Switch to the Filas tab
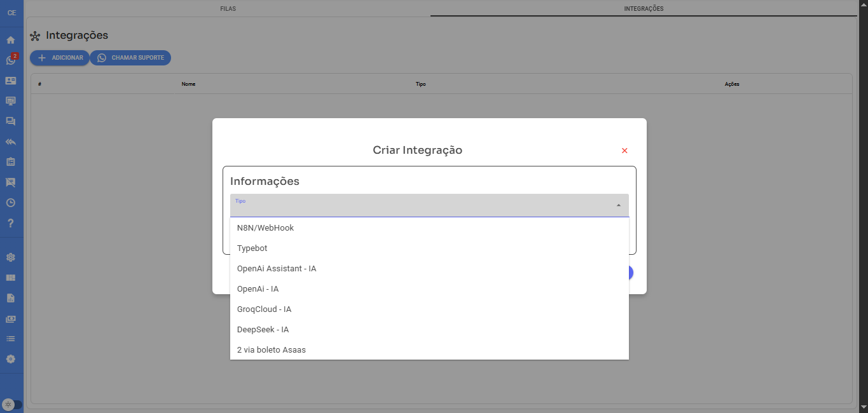The width and height of the screenshot is (868, 413). [228, 9]
